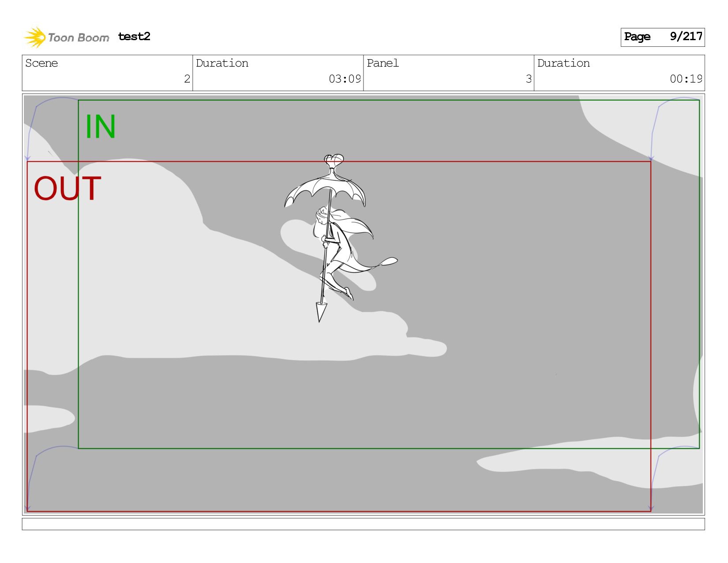
Task: Click the Toon Boom logo
Action: tap(66, 37)
